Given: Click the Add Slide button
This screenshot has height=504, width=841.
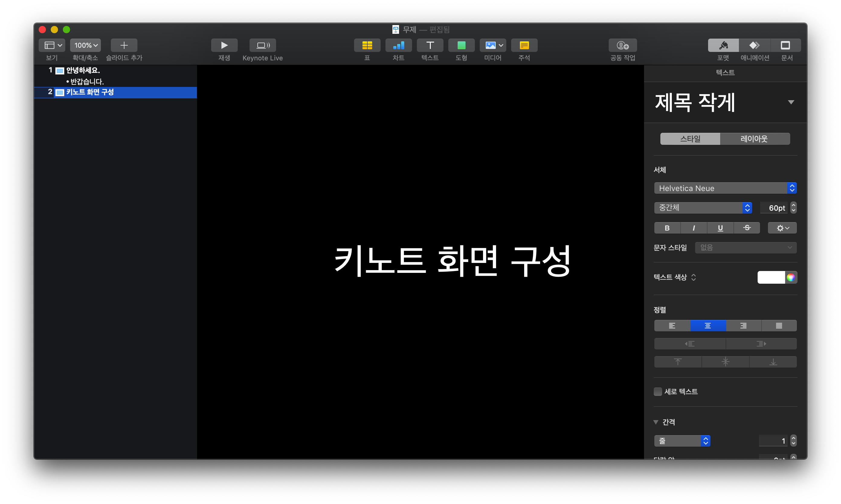Looking at the screenshot, I should [x=124, y=45].
